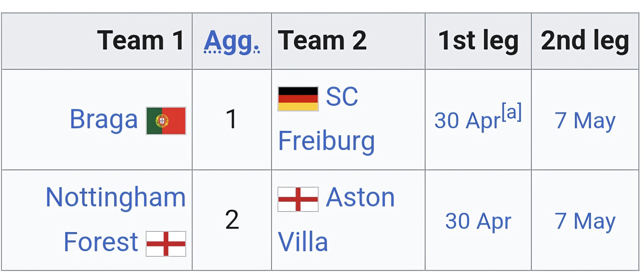Click the England flag beside Nottingham Forest
644x272 pixels.
tap(166, 244)
